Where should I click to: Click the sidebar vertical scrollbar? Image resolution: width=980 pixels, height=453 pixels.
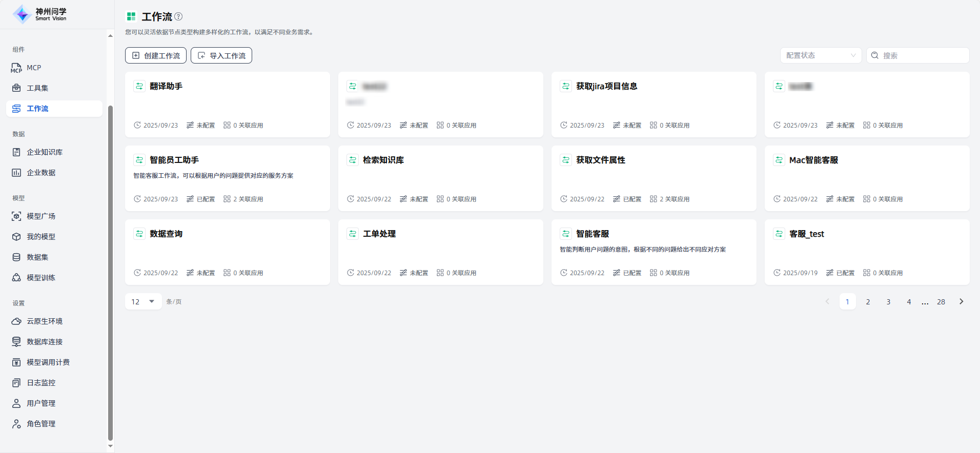click(x=110, y=272)
